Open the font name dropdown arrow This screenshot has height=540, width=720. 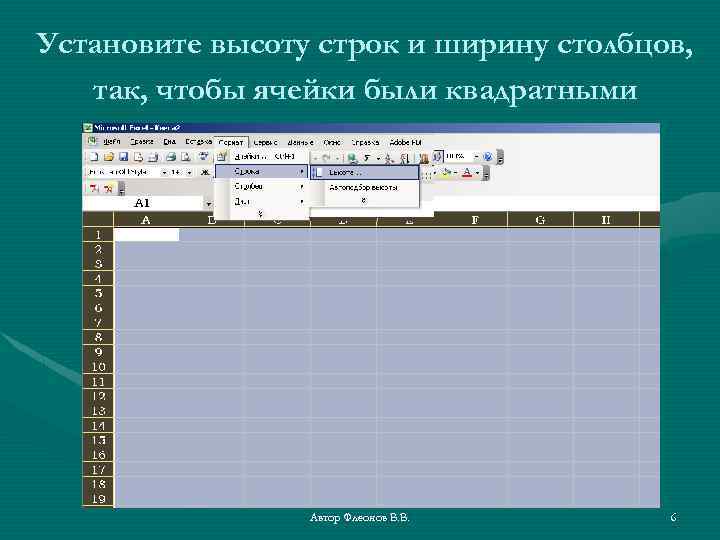point(164,172)
